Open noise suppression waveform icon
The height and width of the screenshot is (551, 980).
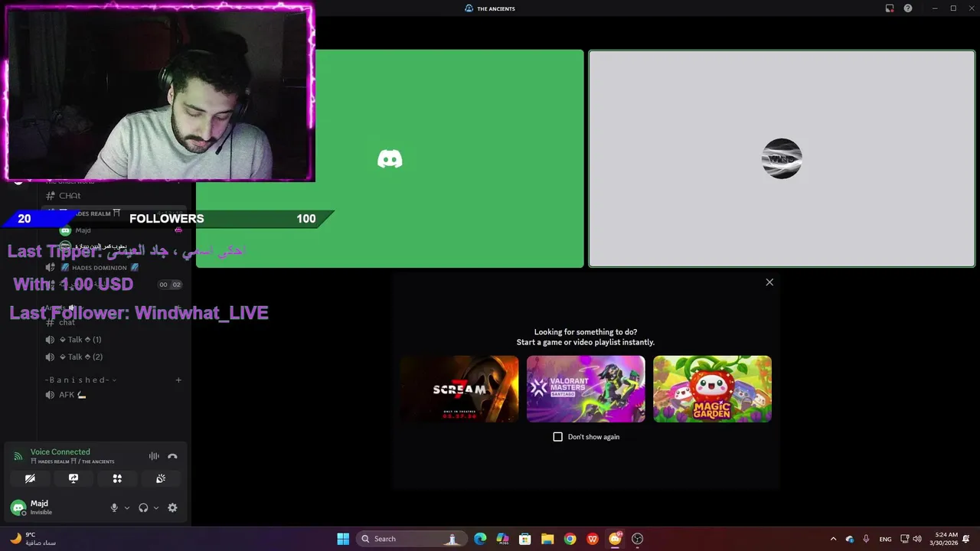point(154,456)
